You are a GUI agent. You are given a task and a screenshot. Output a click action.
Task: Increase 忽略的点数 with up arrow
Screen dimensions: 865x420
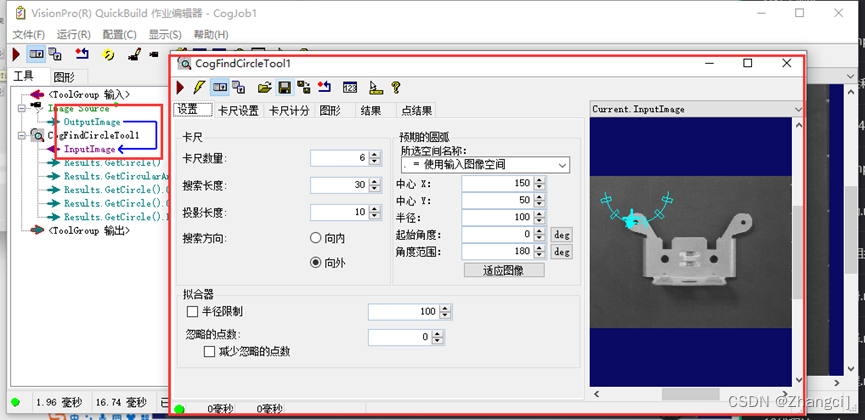point(437,334)
